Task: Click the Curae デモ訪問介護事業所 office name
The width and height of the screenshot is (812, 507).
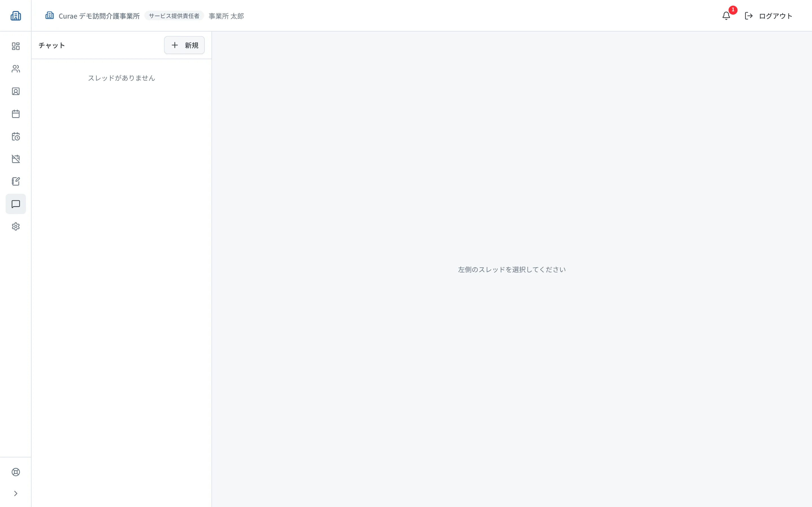Action: coord(99,16)
